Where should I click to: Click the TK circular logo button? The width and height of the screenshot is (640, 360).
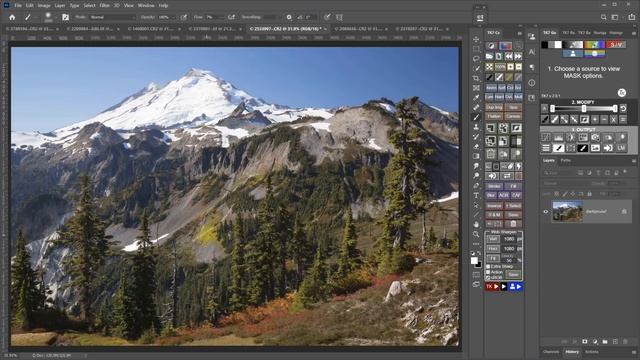pos(622,93)
